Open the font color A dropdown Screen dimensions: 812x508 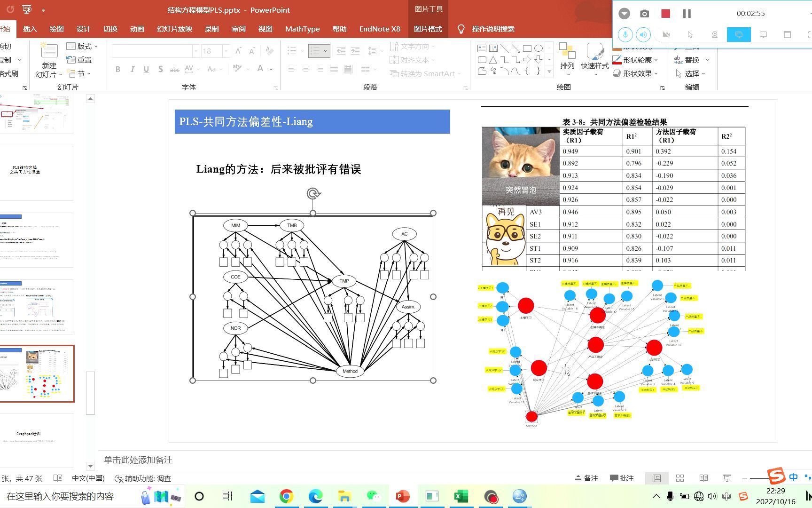tap(271, 69)
